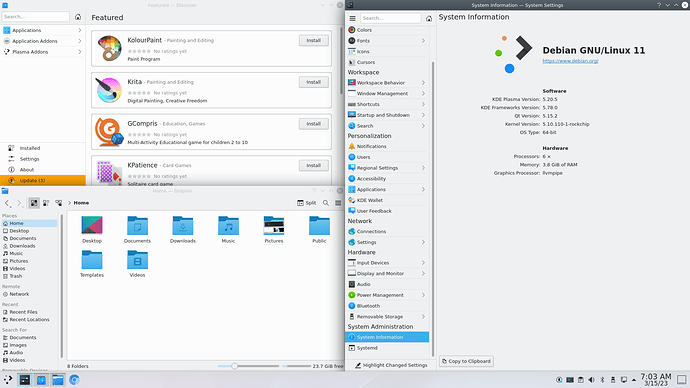Open Krita app icon in Discover
Viewport: 690px width, 388px height.
(x=108, y=90)
